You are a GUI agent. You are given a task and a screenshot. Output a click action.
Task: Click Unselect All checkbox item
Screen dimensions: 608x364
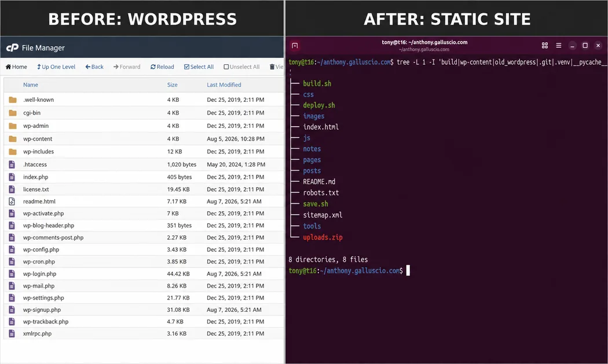(x=241, y=67)
